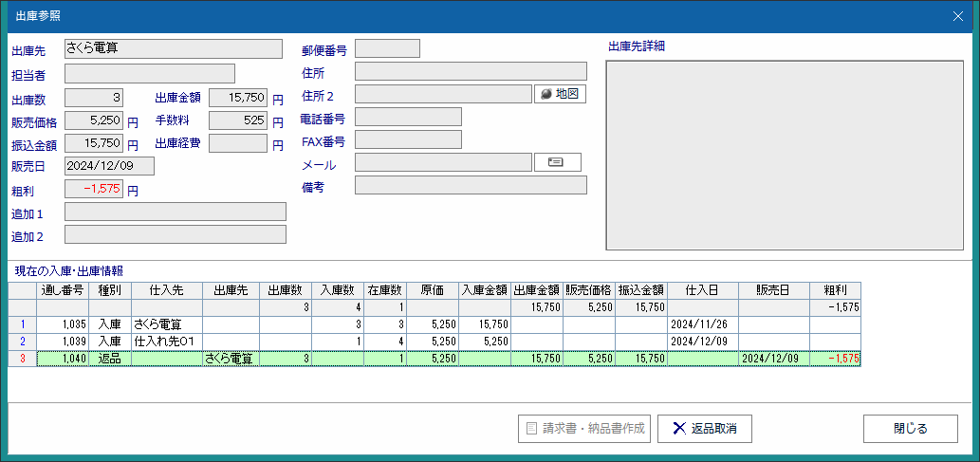Open the 地図 map button
Image resolution: width=980 pixels, height=462 pixels.
coord(560,94)
